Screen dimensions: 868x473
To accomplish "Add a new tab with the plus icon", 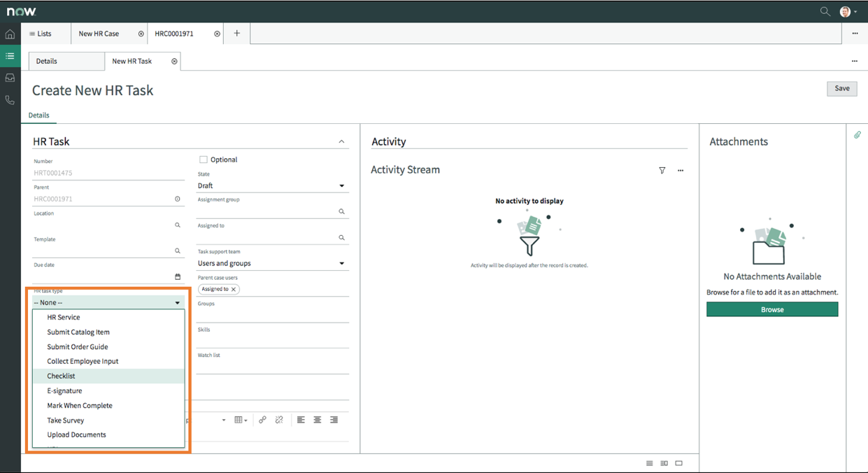I will pyautogui.click(x=236, y=33).
